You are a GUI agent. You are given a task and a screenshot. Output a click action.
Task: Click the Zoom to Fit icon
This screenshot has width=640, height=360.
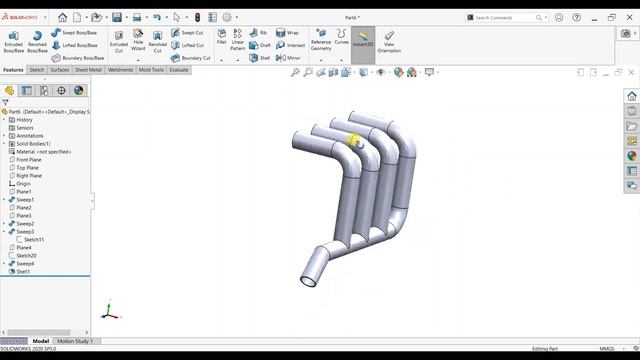(295, 72)
